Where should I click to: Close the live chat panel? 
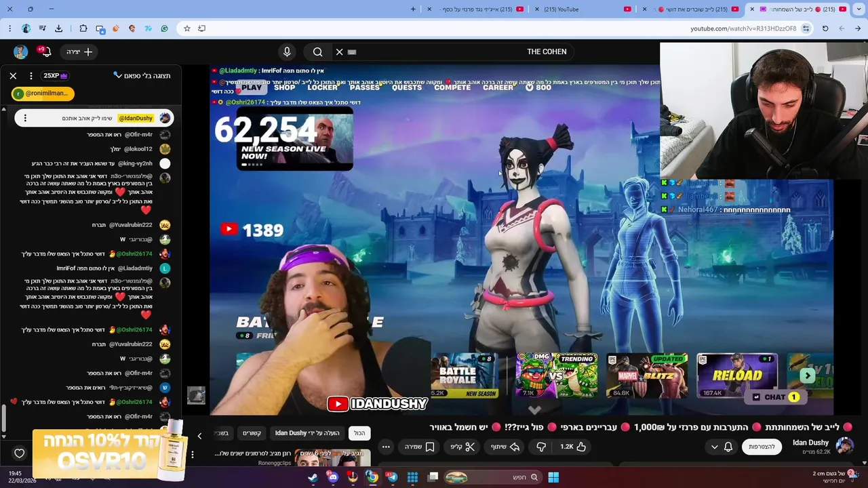[x=13, y=76]
